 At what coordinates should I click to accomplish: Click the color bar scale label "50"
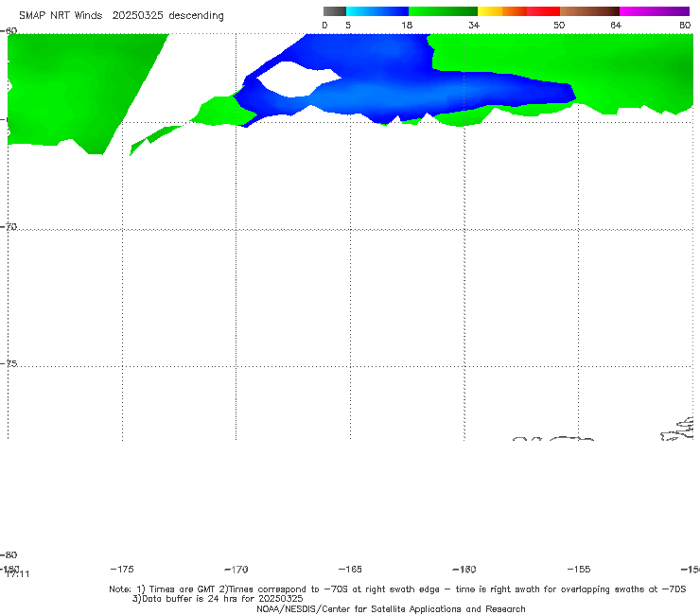(559, 25)
